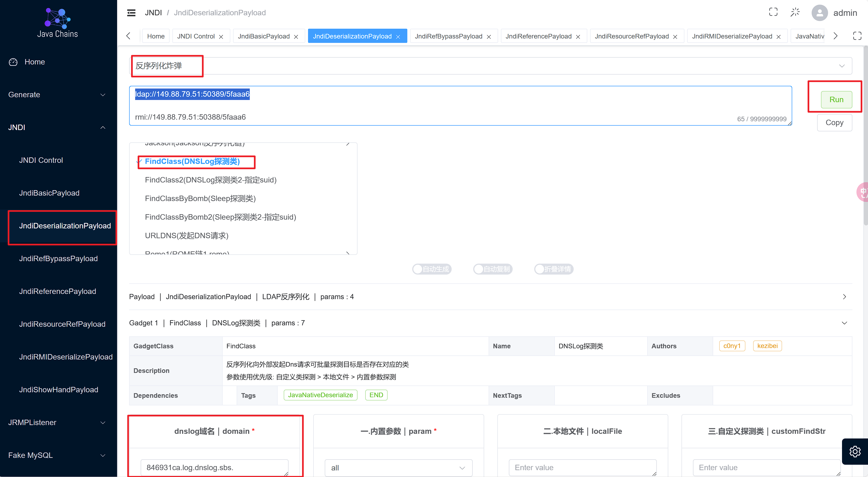This screenshot has height=477, width=868.
Task: Click the green Run button
Action: pos(836,100)
